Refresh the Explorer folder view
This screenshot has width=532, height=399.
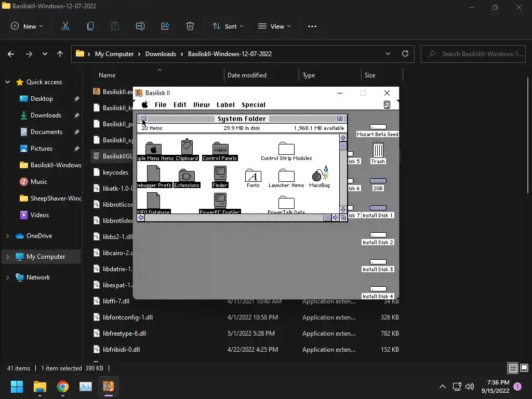pyautogui.click(x=405, y=54)
